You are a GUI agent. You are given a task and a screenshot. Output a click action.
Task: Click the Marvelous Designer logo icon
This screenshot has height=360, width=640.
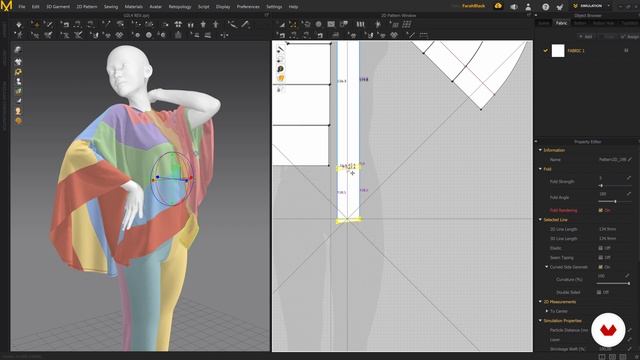click(7, 6)
